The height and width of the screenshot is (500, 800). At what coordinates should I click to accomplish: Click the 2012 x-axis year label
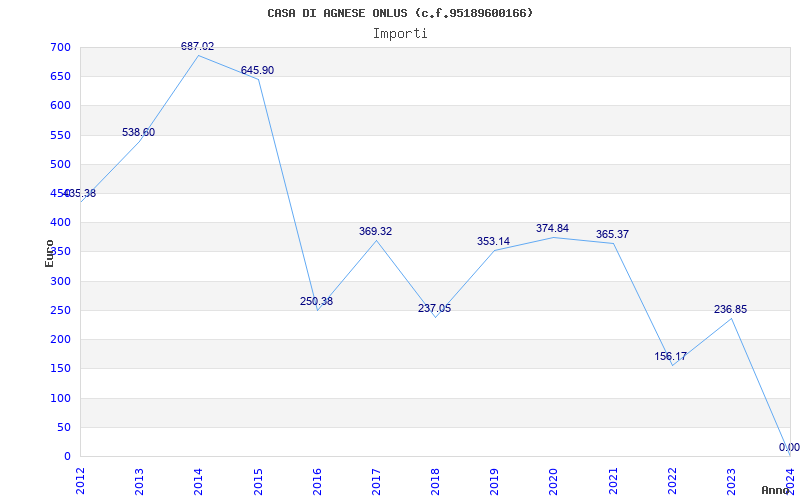(80, 480)
